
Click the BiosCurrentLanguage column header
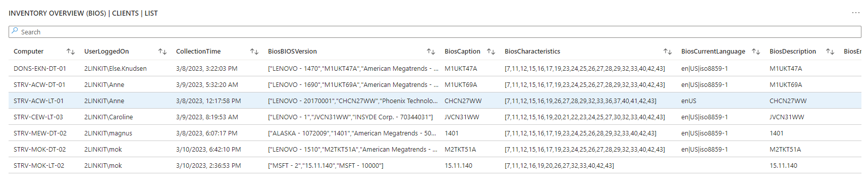[713, 52]
